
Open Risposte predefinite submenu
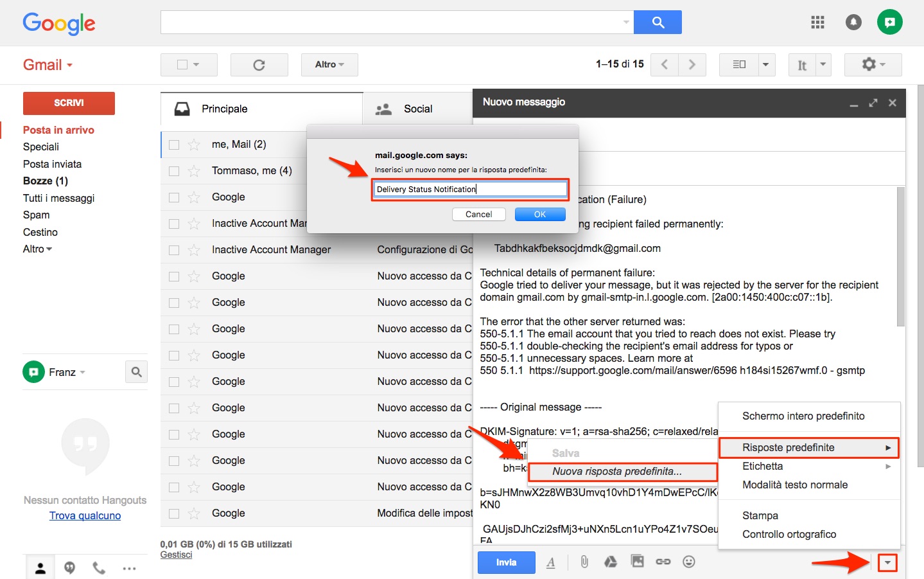[x=809, y=448]
